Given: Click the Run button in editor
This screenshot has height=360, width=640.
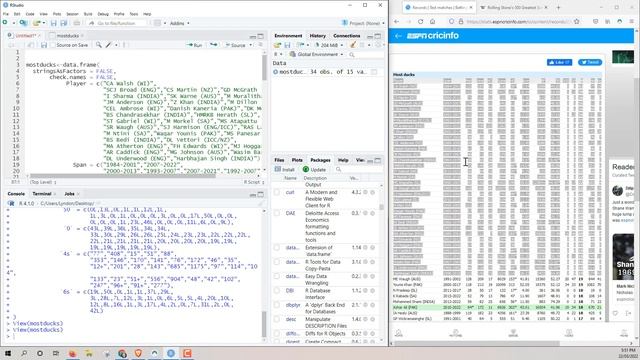Looking at the screenshot, I should point(194,45).
